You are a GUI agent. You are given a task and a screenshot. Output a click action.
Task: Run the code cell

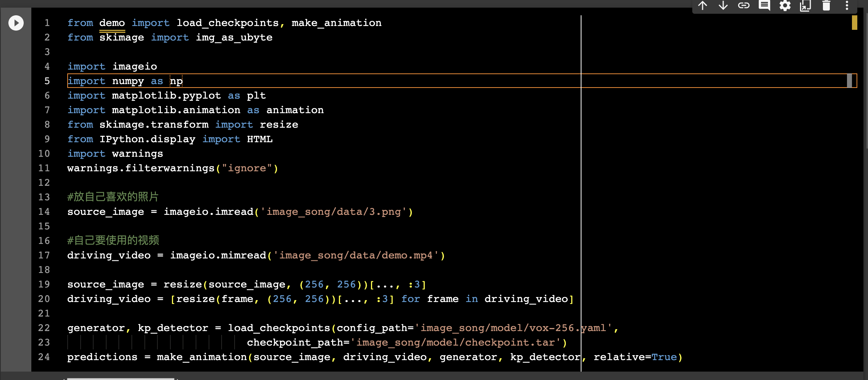(16, 23)
